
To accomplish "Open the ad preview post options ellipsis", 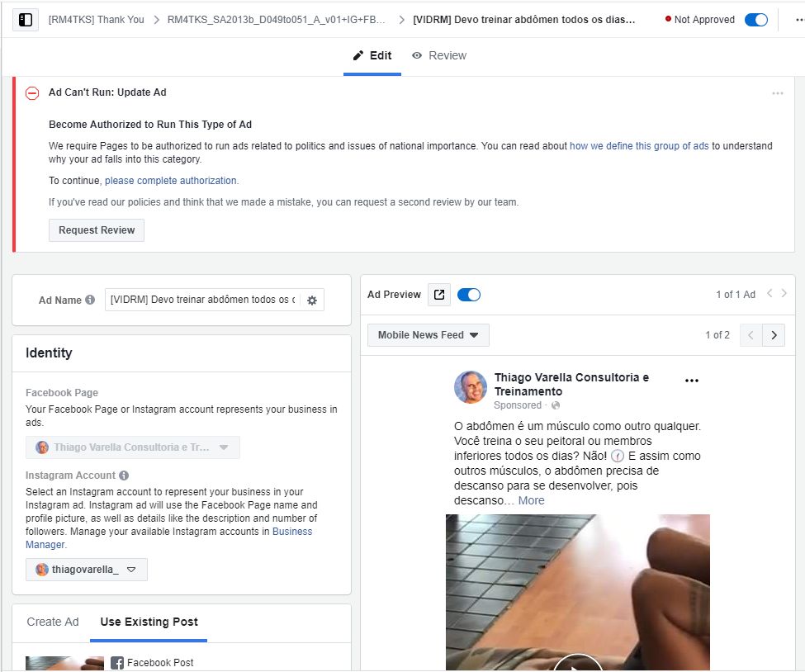I will pyautogui.click(x=692, y=381).
